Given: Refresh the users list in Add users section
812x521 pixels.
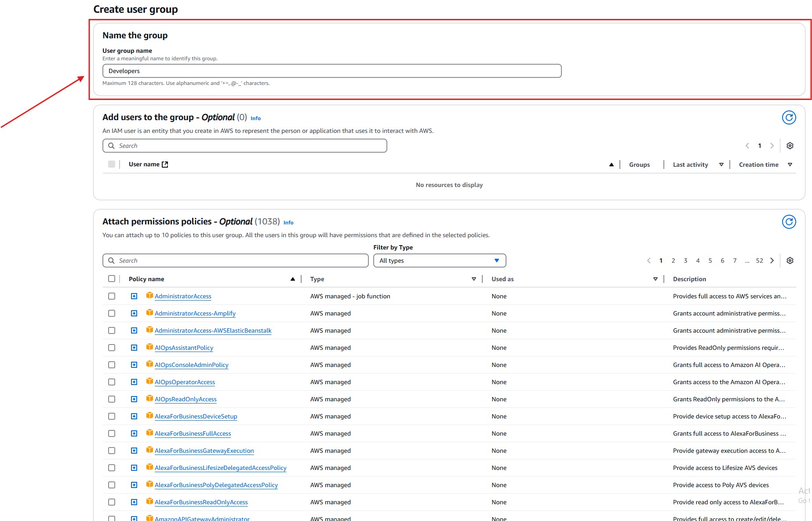Looking at the screenshot, I should [789, 117].
